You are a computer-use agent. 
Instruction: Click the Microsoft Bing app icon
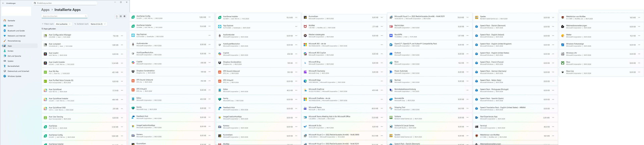pyautogui.click(x=305, y=63)
